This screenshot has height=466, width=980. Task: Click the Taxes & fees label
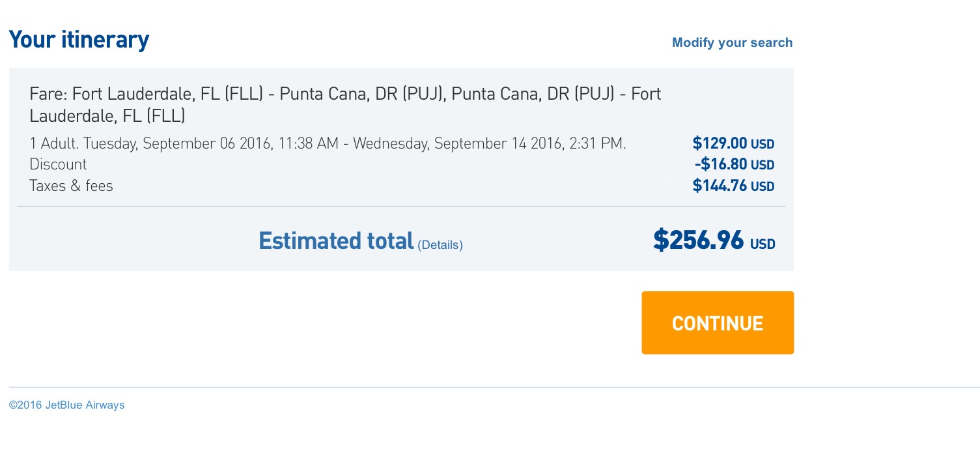point(71,186)
